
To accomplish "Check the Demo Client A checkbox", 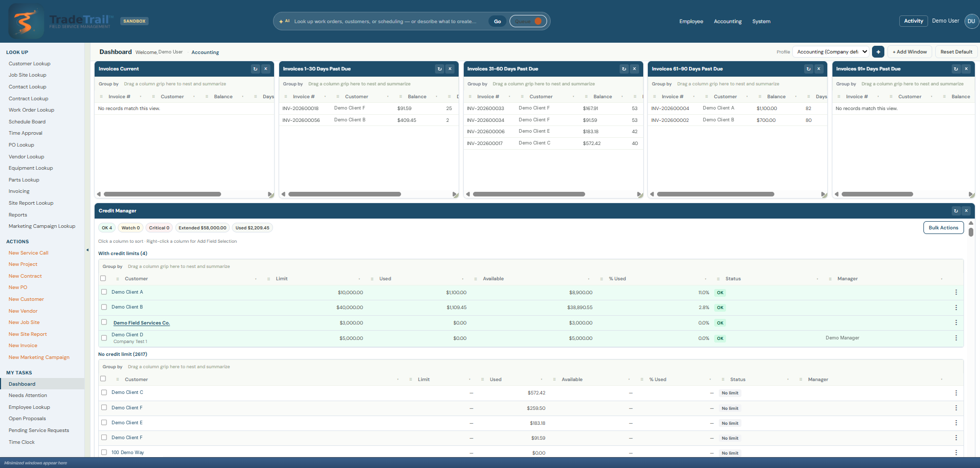I will [x=104, y=292].
